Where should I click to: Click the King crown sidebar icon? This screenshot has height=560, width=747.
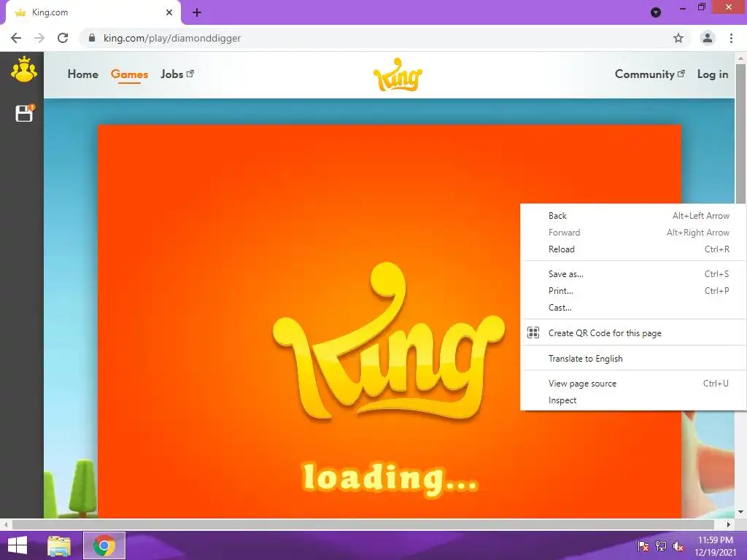point(24,69)
